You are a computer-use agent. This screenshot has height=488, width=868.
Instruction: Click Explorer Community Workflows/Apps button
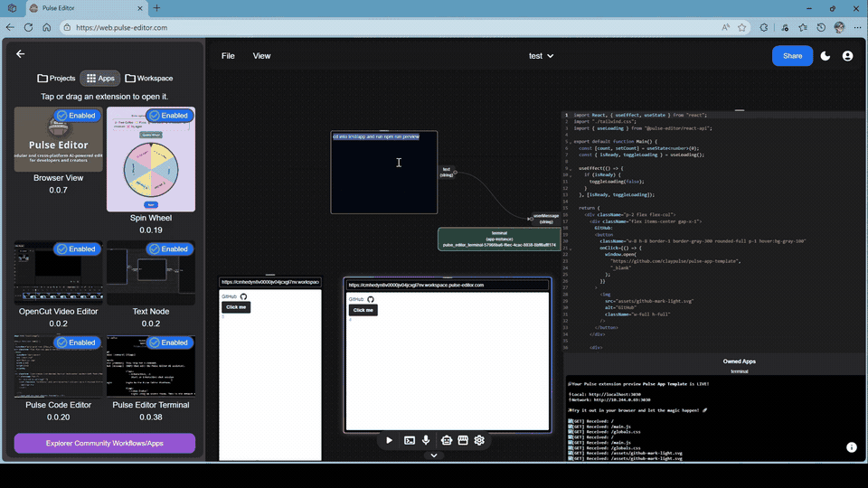[105, 443]
